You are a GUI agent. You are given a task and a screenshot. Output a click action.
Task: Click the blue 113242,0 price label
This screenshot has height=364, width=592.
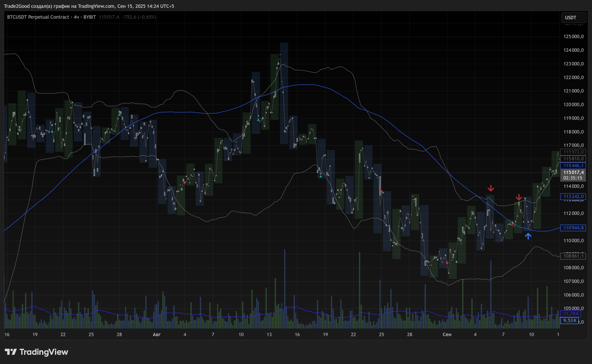pyautogui.click(x=573, y=196)
